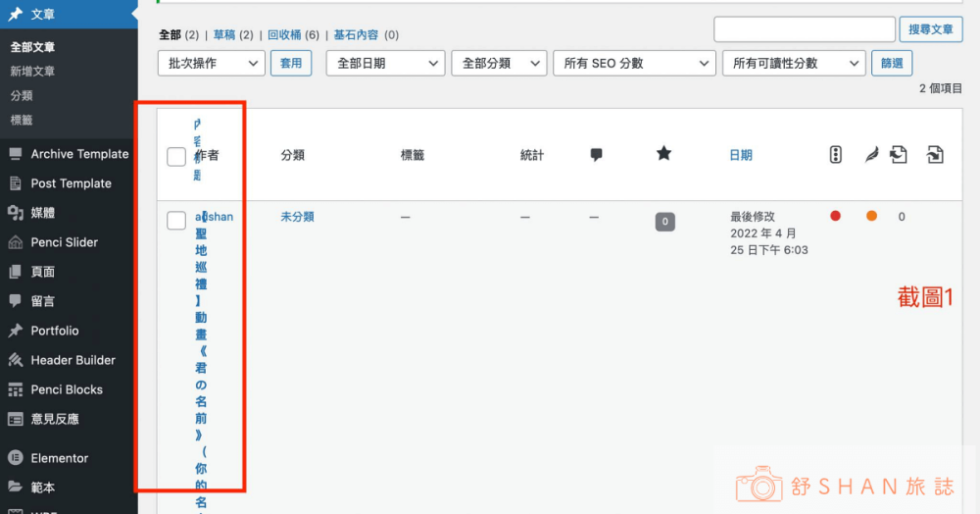Click the Penci Blocks icon
The height and width of the screenshot is (514, 980).
16,389
